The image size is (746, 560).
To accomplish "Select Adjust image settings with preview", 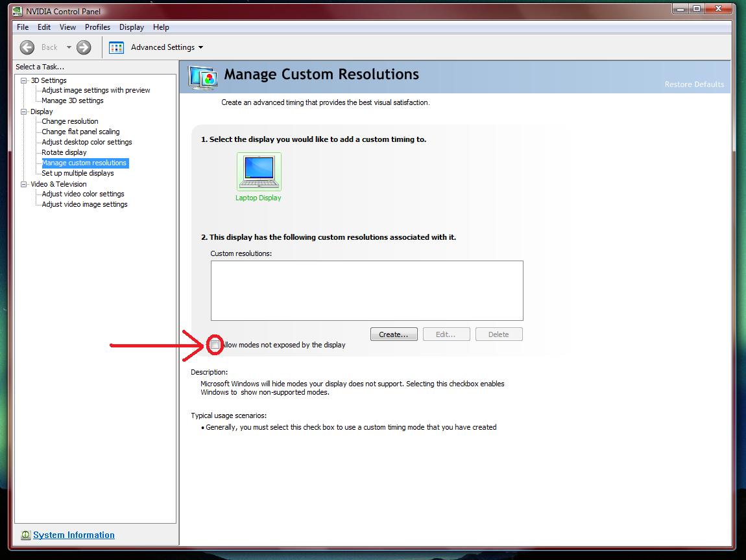I will [95, 90].
